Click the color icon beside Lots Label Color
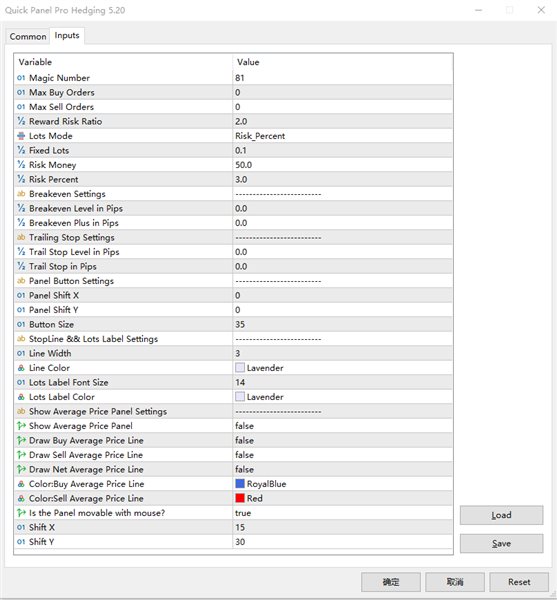This screenshot has height=600, width=557. (x=21, y=397)
